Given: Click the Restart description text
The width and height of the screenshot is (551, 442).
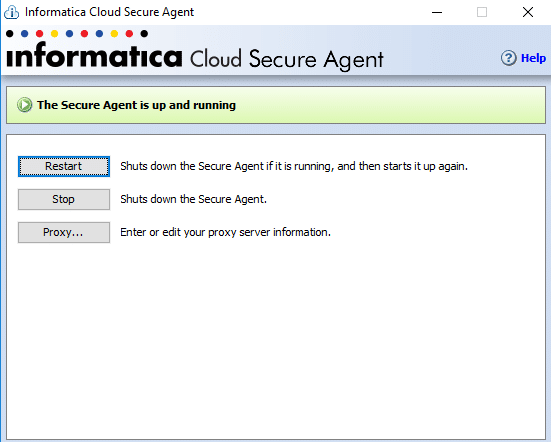Looking at the screenshot, I should coord(294,166).
